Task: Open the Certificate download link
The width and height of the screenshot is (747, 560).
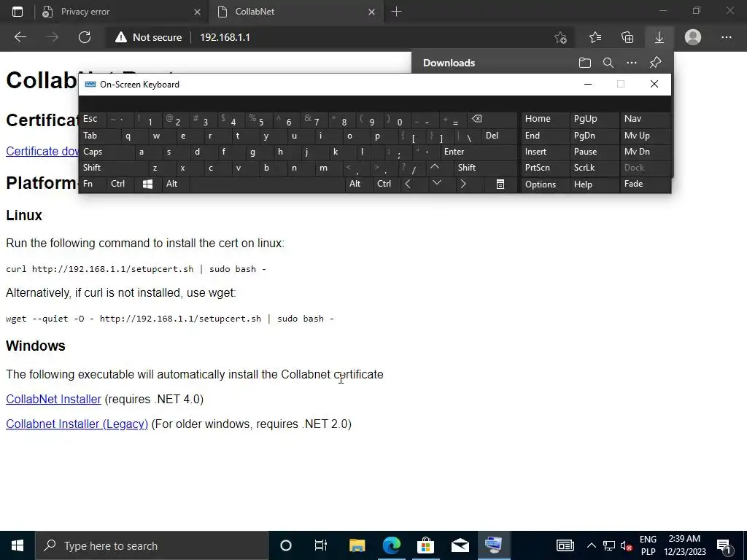Action: [42, 152]
